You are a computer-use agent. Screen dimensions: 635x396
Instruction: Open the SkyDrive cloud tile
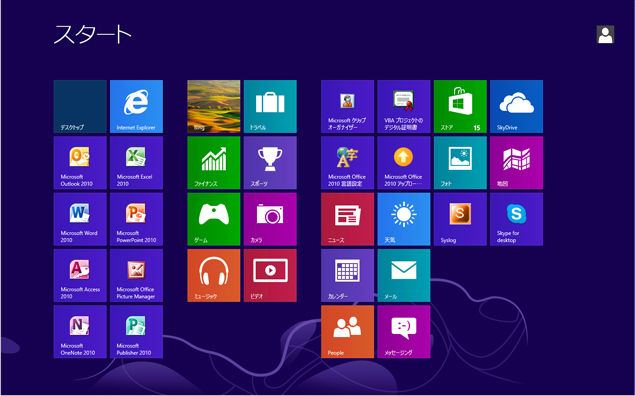pyautogui.click(x=516, y=106)
